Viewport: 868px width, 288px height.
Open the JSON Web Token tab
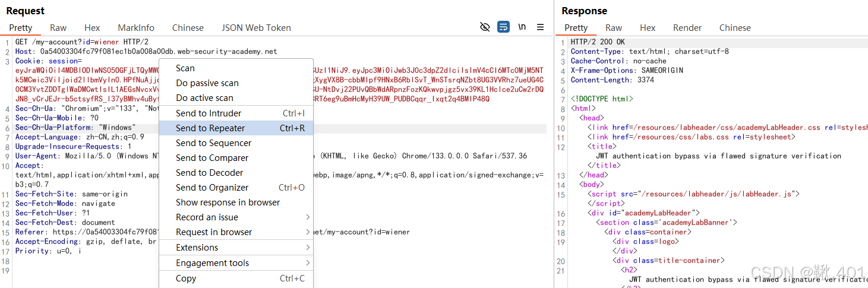click(256, 28)
